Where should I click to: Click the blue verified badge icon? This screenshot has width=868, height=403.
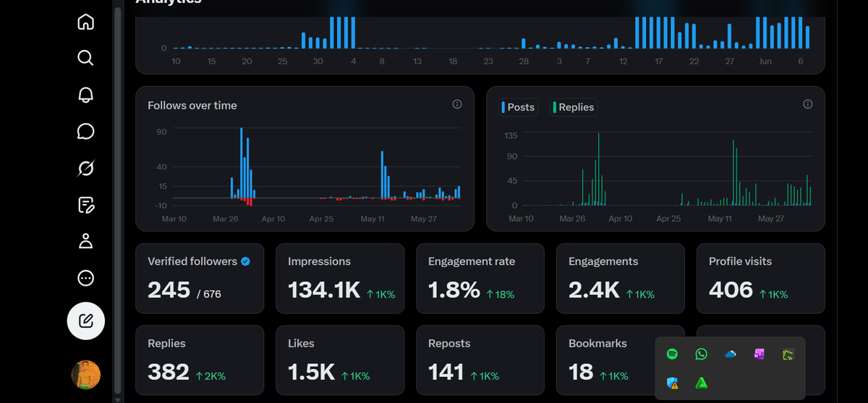click(x=245, y=261)
